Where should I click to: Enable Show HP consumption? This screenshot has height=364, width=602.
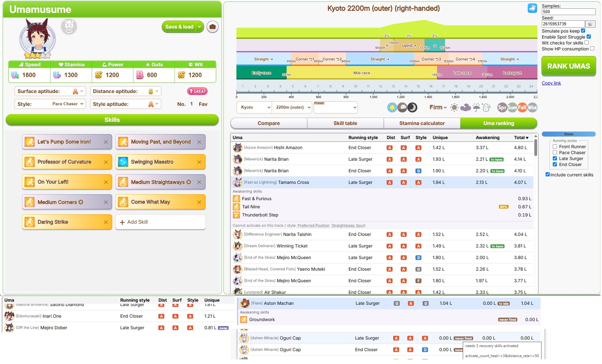(x=592, y=49)
